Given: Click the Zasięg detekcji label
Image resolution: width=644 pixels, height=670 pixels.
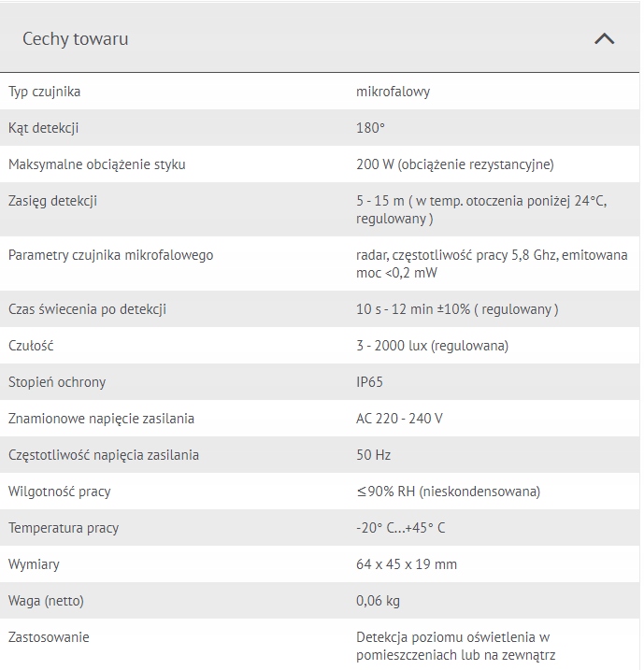Looking at the screenshot, I should point(52,201).
